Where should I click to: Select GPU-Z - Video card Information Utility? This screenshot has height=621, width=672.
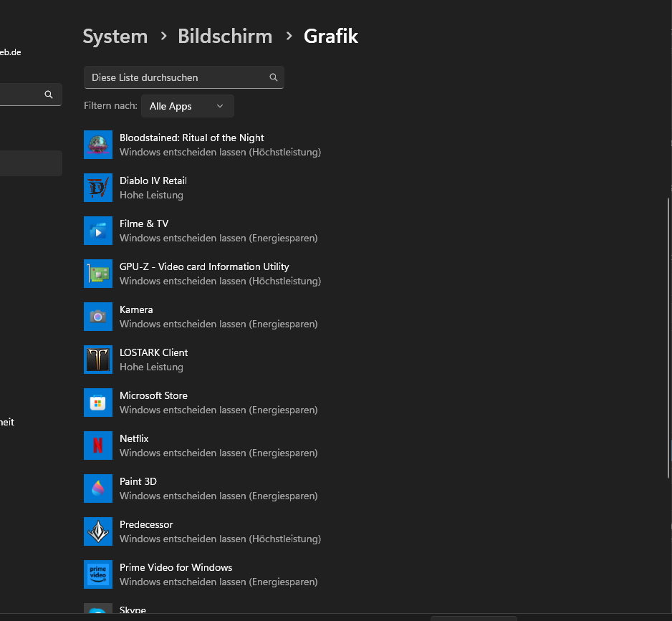(204, 266)
